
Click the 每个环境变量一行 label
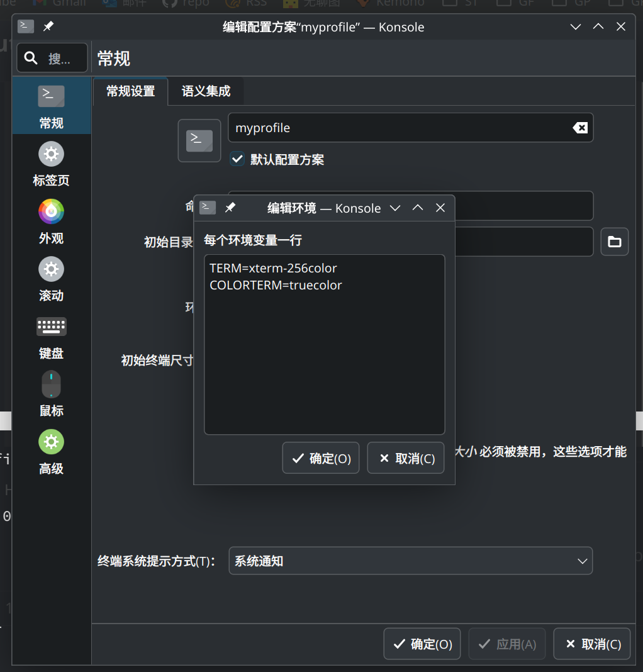coord(253,240)
